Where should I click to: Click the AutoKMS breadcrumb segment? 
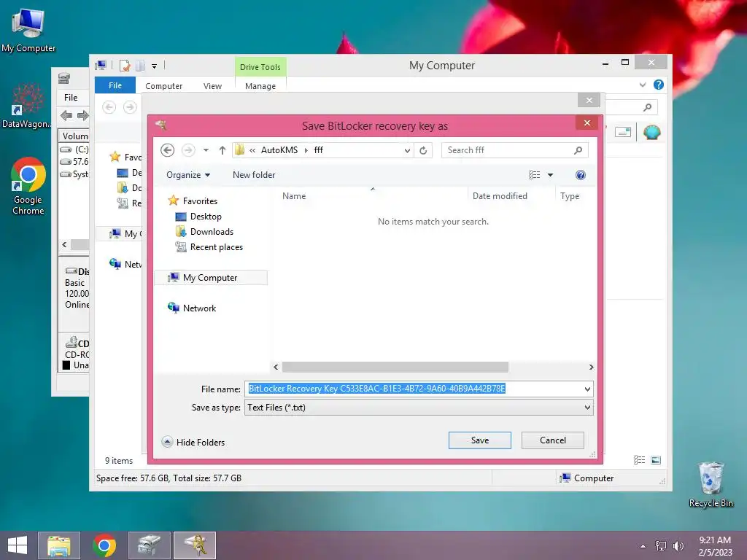pyautogui.click(x=279, y=150)
